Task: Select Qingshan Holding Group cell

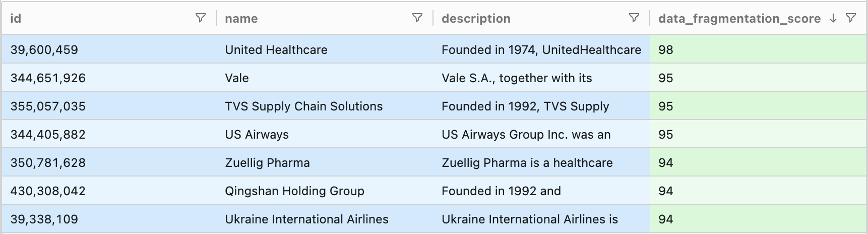Action: click(x=294, y=191)
